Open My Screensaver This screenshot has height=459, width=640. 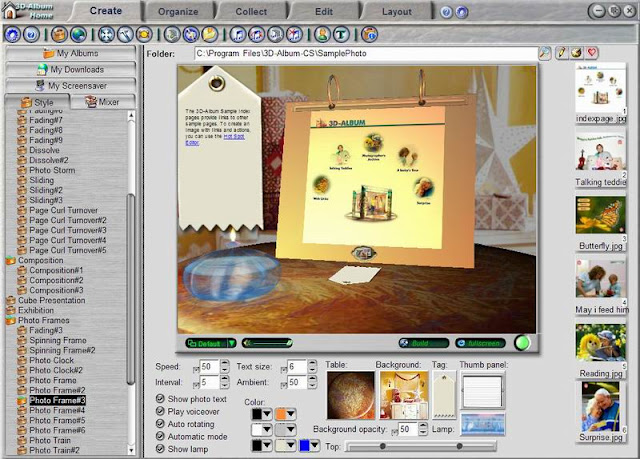[71, 86]
